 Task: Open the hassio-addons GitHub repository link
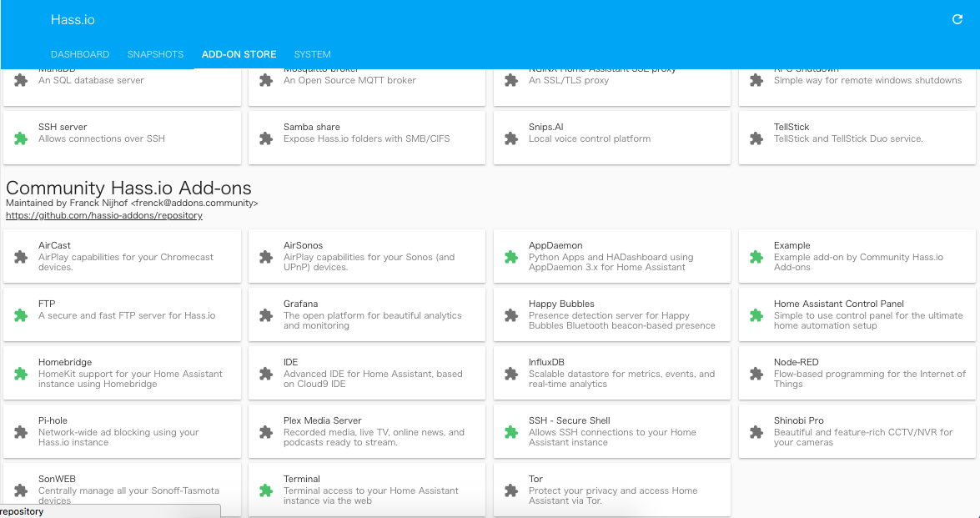tap(104, 215)
